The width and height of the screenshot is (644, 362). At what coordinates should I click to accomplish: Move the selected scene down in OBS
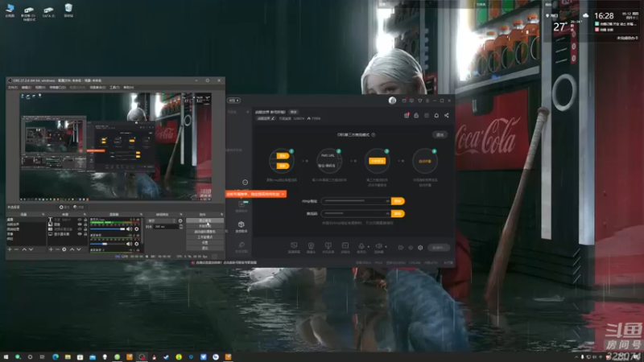coord(31,249)
